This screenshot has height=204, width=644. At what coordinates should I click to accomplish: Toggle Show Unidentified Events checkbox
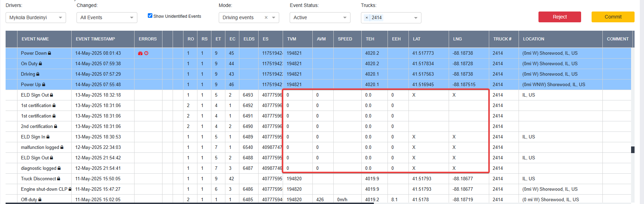coord(150,16)
